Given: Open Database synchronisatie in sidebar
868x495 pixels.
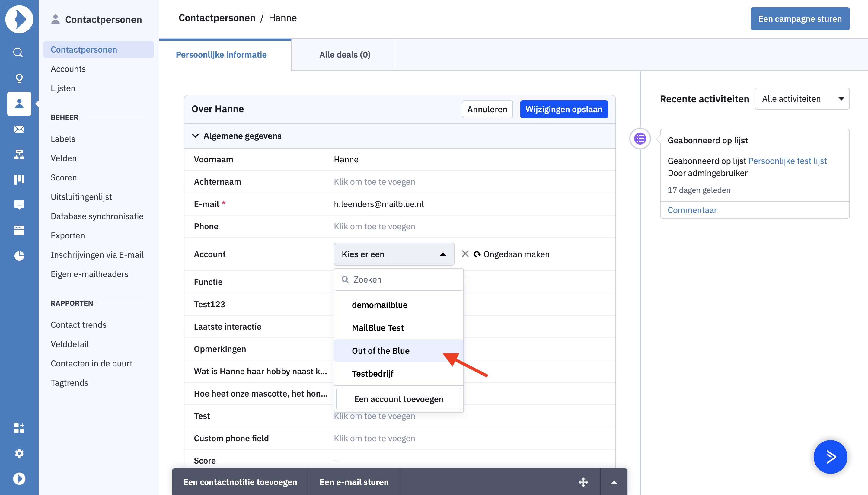Looking at the screenshot, I should coord(97,216).
